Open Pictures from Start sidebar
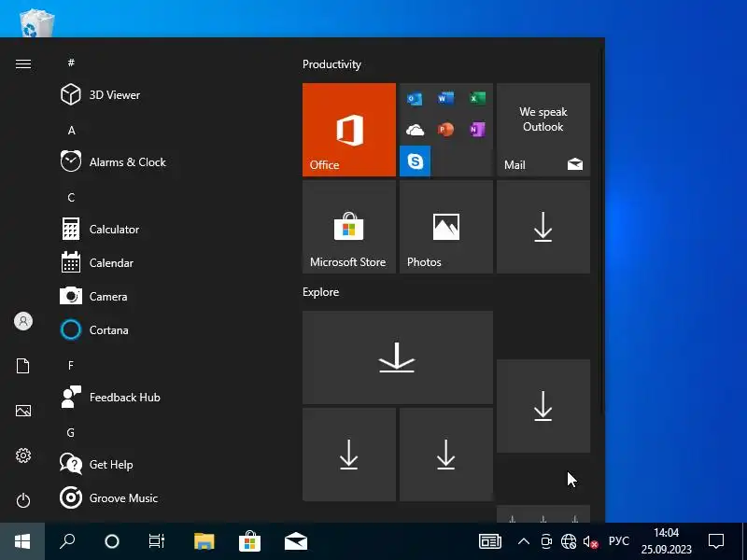 pyautogui.click(x=22, y=411)
